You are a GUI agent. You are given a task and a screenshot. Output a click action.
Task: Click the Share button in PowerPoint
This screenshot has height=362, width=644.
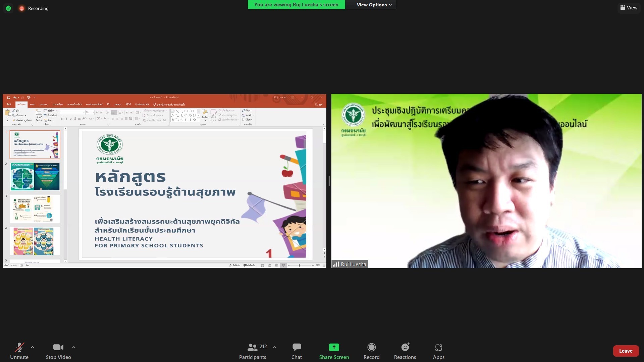click(319, 105)
